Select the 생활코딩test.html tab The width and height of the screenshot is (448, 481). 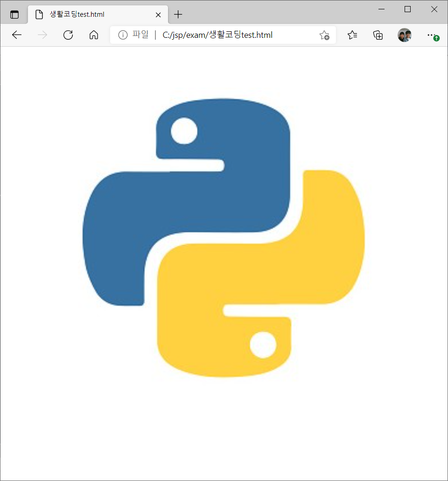[98, 14]
